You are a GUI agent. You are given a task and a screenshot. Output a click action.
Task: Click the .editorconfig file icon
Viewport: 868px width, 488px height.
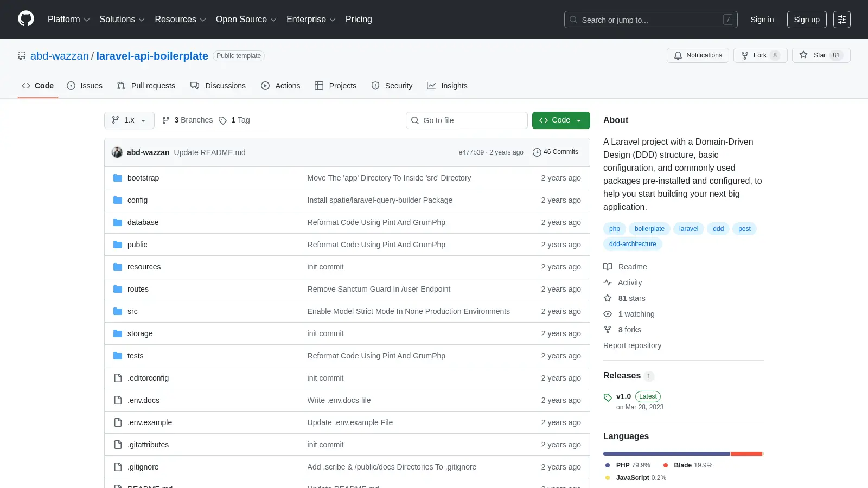118,378
